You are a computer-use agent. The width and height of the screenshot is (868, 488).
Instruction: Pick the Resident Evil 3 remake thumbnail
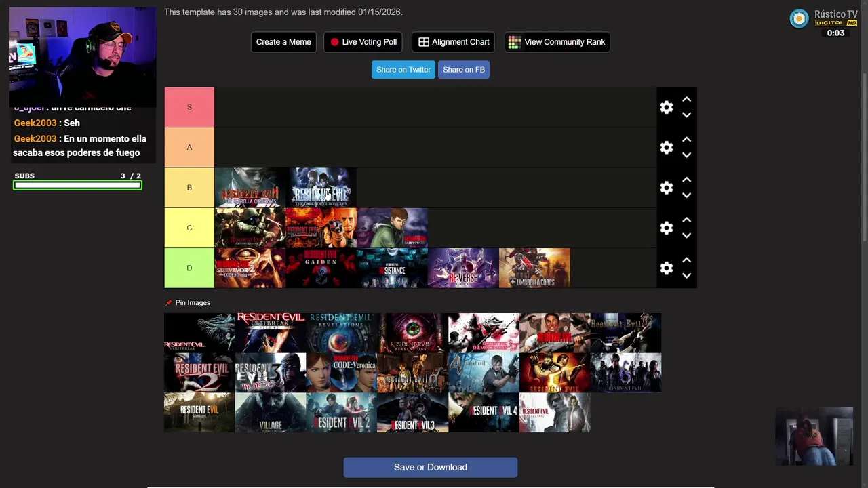click(413, 413)
